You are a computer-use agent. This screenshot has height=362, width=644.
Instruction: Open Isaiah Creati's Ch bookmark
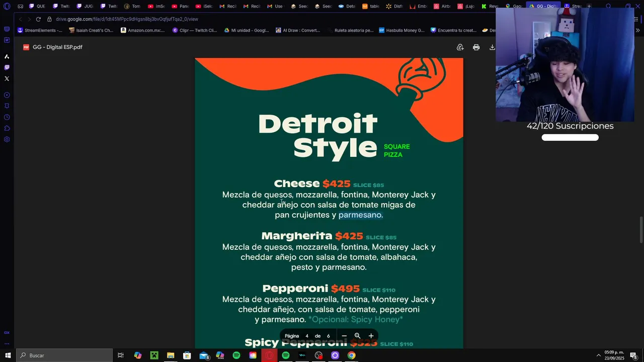(92, 30)
